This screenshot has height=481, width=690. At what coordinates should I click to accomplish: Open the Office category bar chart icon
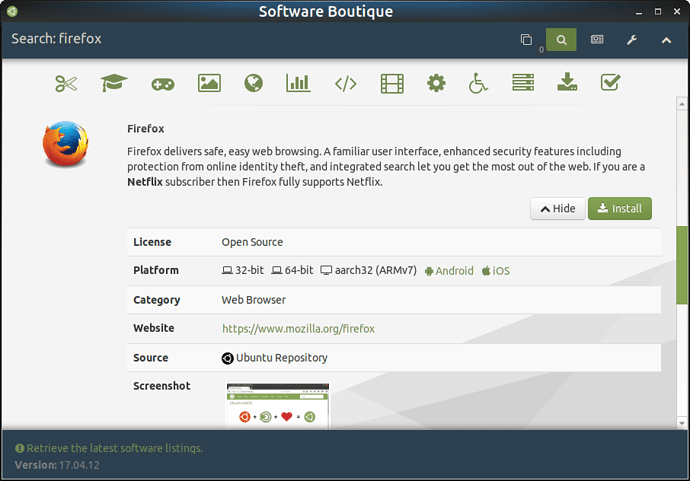(298, 83)
